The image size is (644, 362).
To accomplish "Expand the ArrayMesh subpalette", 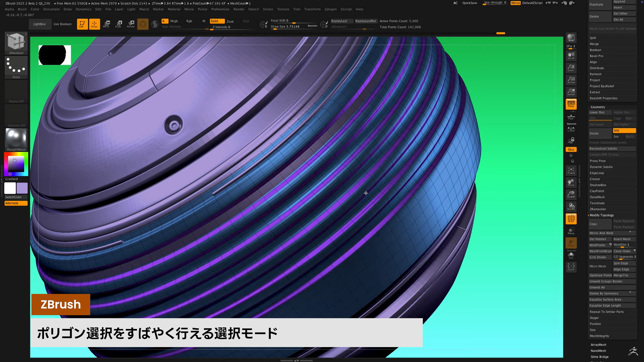I will tap(598, 345).
